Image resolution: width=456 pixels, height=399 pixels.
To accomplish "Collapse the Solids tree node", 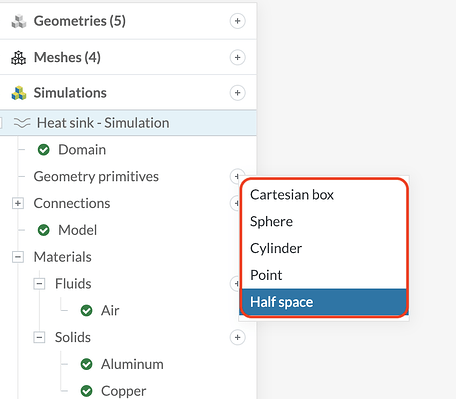I will (39, 337).
